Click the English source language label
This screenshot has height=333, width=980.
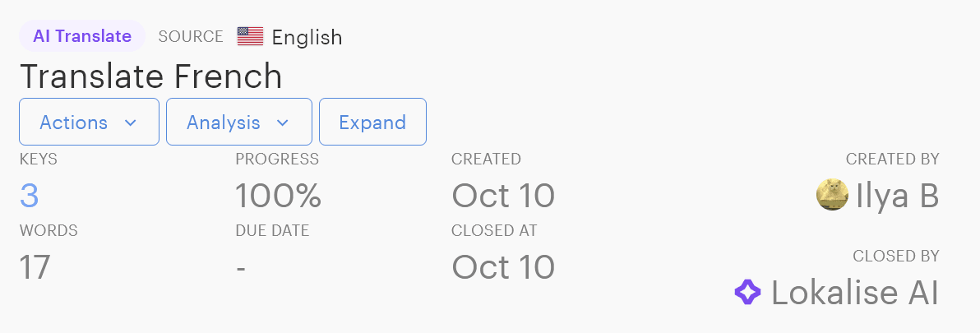(x=307, y=38)
